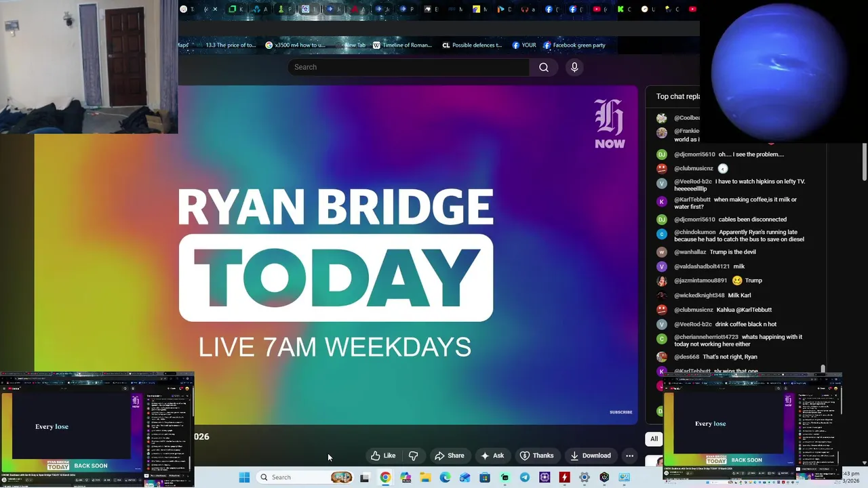The width and height of the screenshot is (868, 488).
Task: Send a Thanks to the channel
Action: tap(536, 455)
